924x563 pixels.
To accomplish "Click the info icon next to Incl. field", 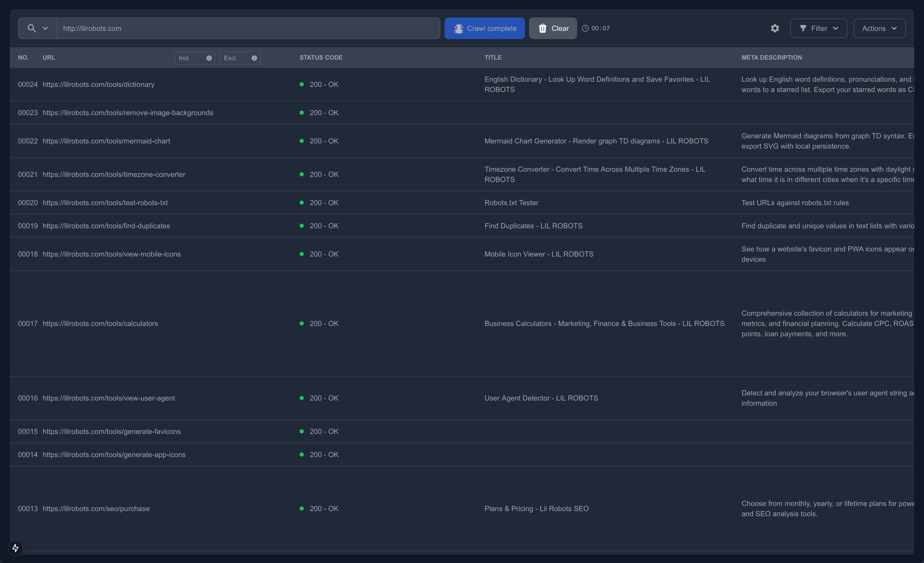I will coord(209,58).
